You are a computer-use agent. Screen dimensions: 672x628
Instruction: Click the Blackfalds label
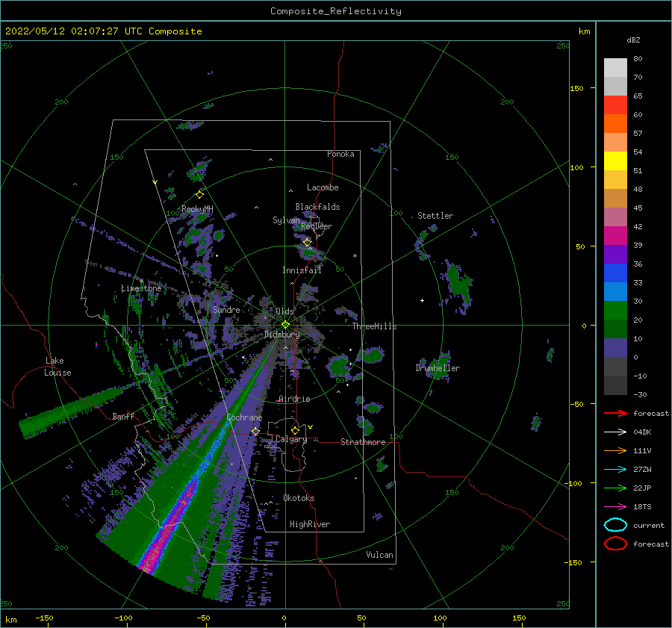(317, 207)
